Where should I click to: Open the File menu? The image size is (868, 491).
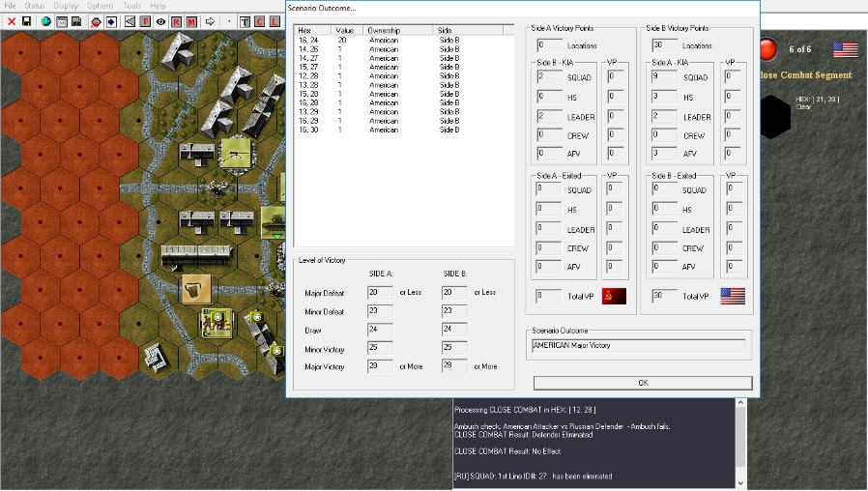(10, 6)
